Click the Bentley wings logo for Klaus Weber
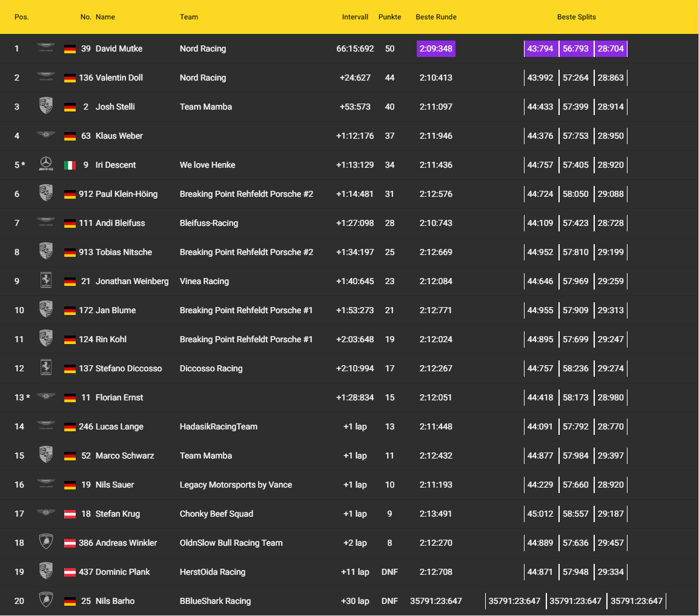The image size is (699, 616). [x=46, y=135]
